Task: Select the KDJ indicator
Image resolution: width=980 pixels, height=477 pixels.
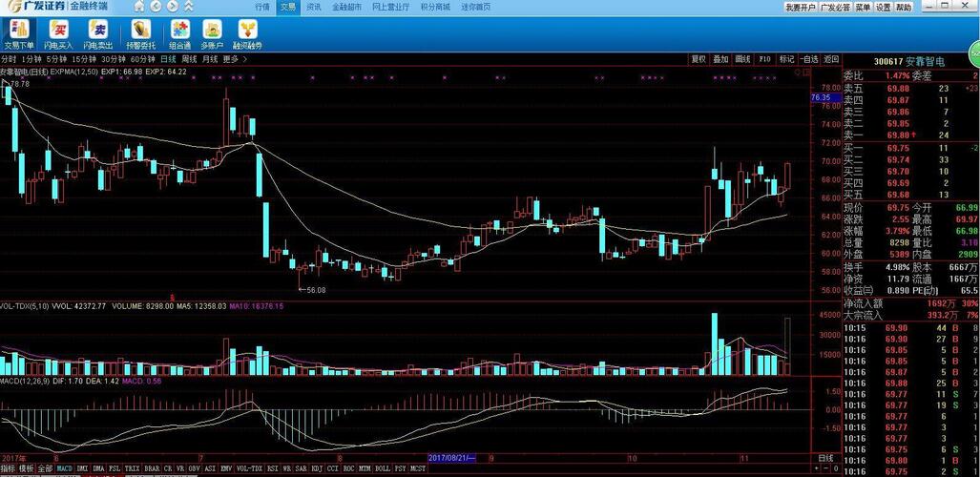Action: (316, 468)
